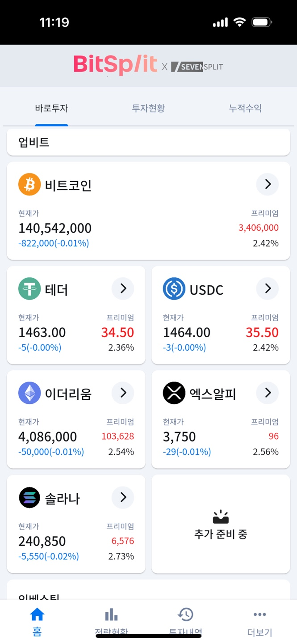Image resolution: width=297 pixels, height=644 pixels.
Task: Open 비트코인 details with its chevron arrow
Action: [x=267, y=184]
